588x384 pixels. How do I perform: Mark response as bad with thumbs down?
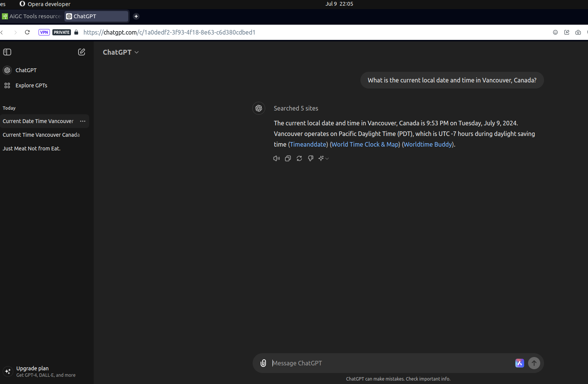311,158
